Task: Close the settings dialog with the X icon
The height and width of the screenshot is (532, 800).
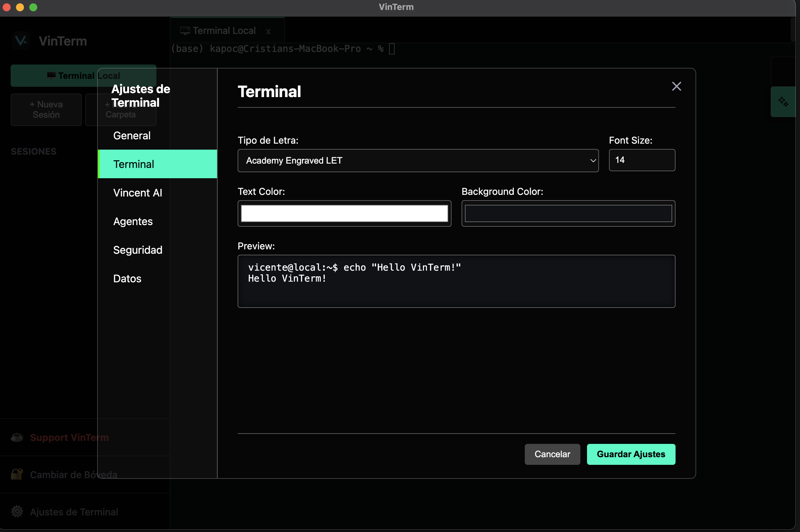Action: point(677,86)
